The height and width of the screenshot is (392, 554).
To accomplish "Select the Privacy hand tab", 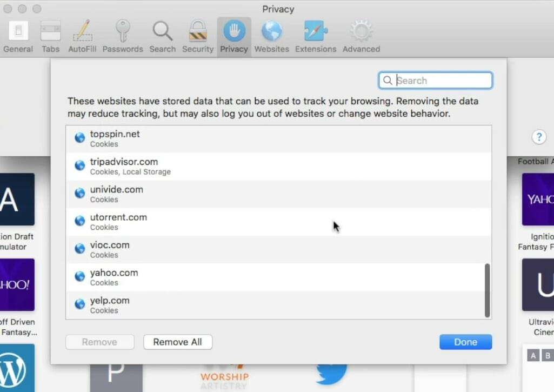I will click(x=234, y=37).
